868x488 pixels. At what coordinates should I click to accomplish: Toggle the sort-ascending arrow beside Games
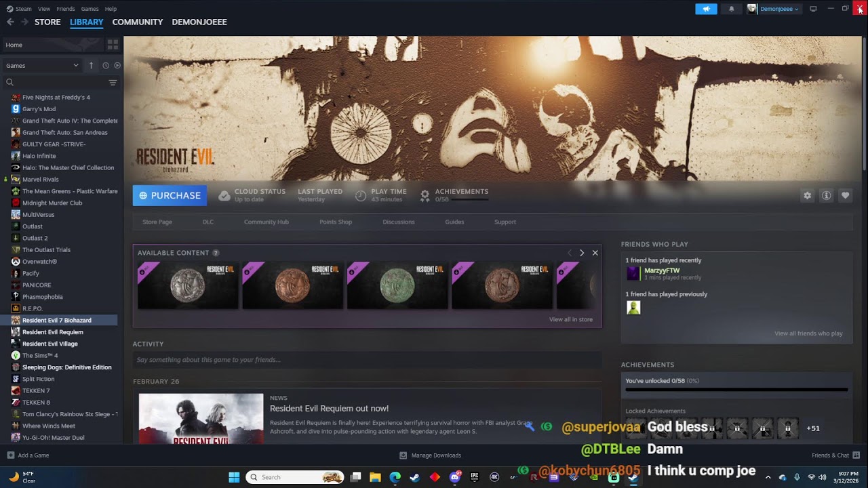click(x=91, y=66)
